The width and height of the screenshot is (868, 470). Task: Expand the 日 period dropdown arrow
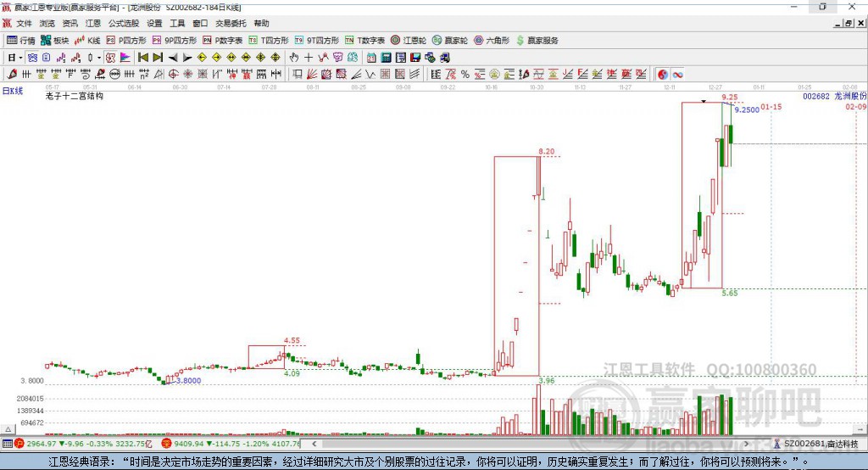[x=20, y=58]
